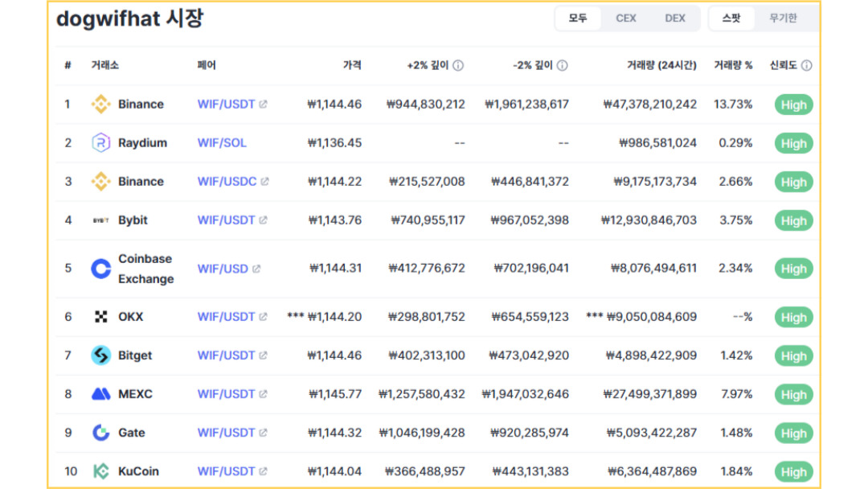The image size is (868, 489).
Task: Click external link icon beside Bybit WIF/USDT
Action: [x=264, y=220]
